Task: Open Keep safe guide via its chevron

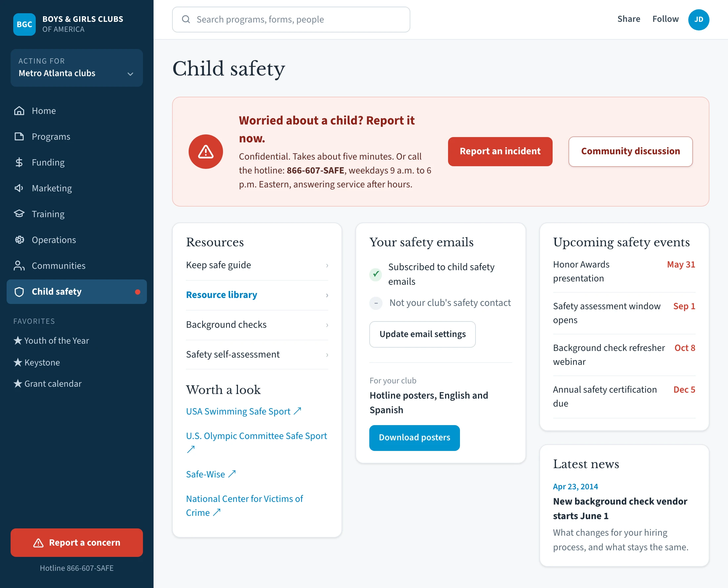Action: pos(327,265)
